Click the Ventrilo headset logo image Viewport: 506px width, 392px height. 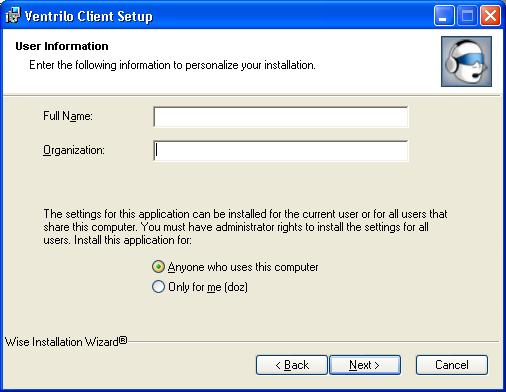(466, 62)
